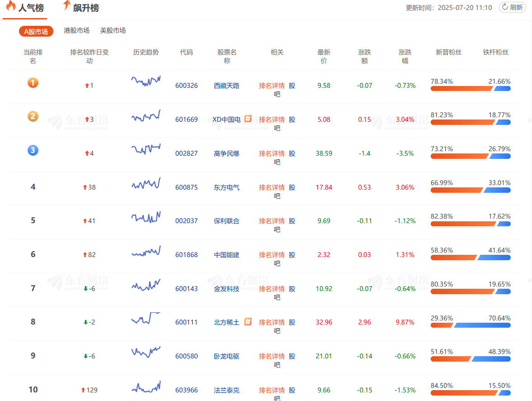Click the update time 2025-07-20 11:10
The height and width of the screenshot is (401, 532).
(465, 8)
